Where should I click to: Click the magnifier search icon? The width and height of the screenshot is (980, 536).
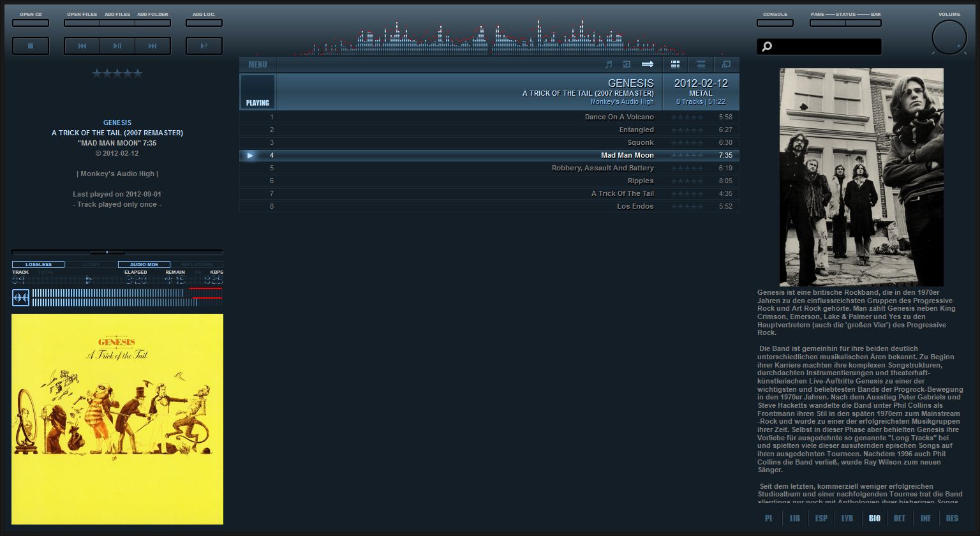(767, 47)
